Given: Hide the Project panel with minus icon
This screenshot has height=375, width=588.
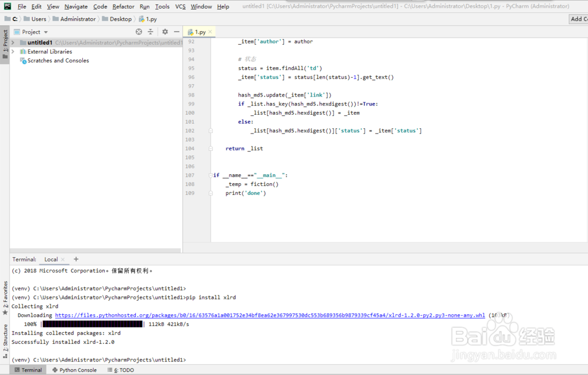Looking at the screenshot, I should click(176, 32).
